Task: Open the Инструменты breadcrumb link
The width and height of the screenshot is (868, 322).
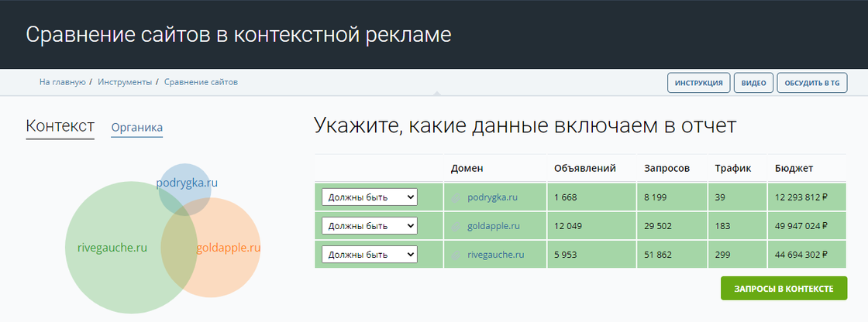Action: 125,82
